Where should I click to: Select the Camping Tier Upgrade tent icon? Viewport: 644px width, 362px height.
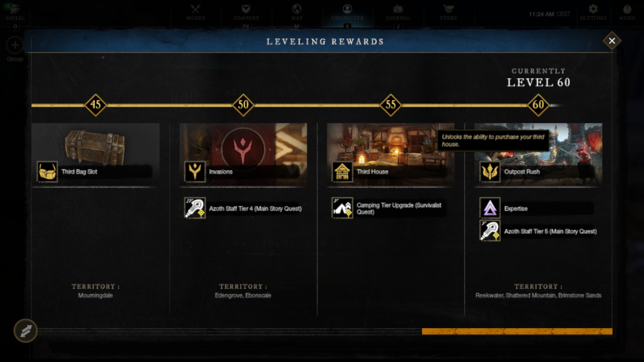[x=342, y=208]
